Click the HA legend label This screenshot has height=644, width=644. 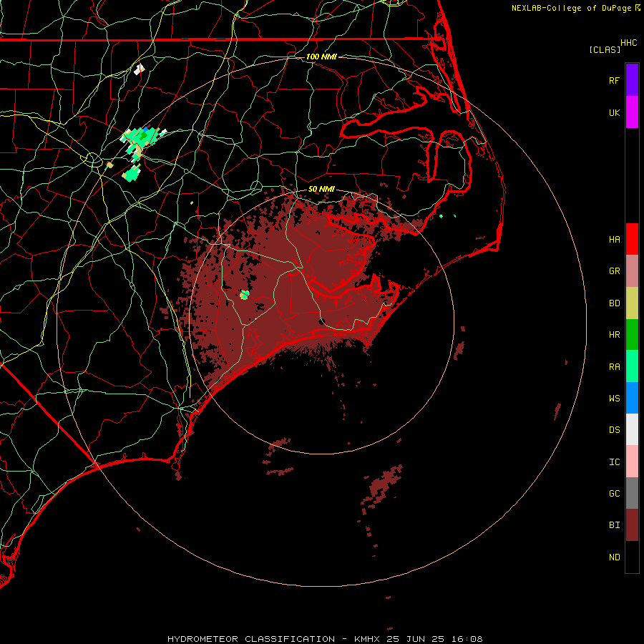(614, 240)
